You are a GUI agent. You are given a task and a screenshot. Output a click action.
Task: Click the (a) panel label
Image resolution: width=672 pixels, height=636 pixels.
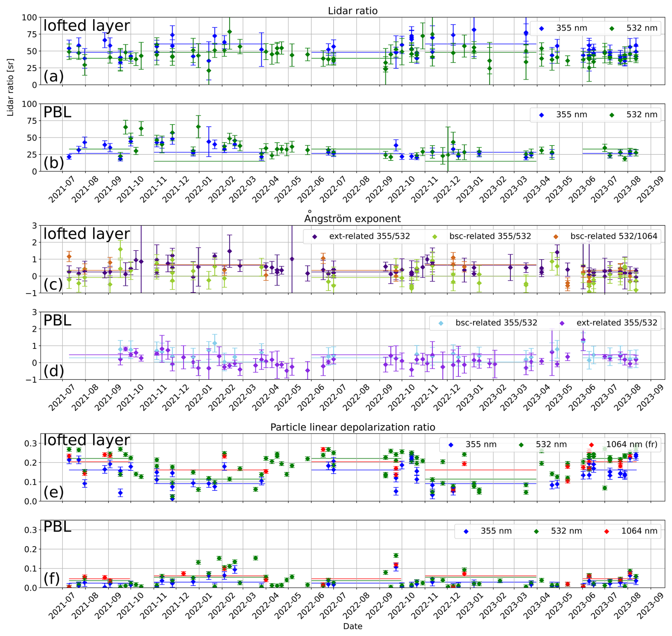coord(53,76)
